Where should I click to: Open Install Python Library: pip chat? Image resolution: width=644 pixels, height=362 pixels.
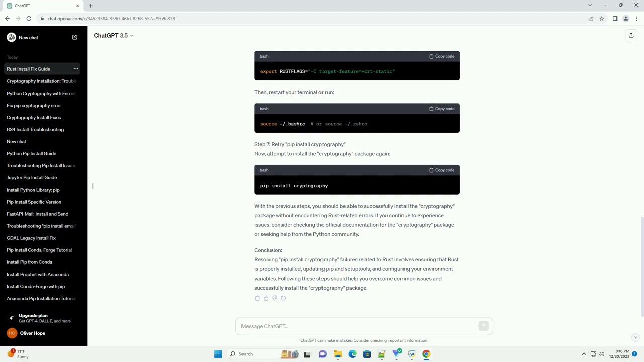[x=42, y=190]
